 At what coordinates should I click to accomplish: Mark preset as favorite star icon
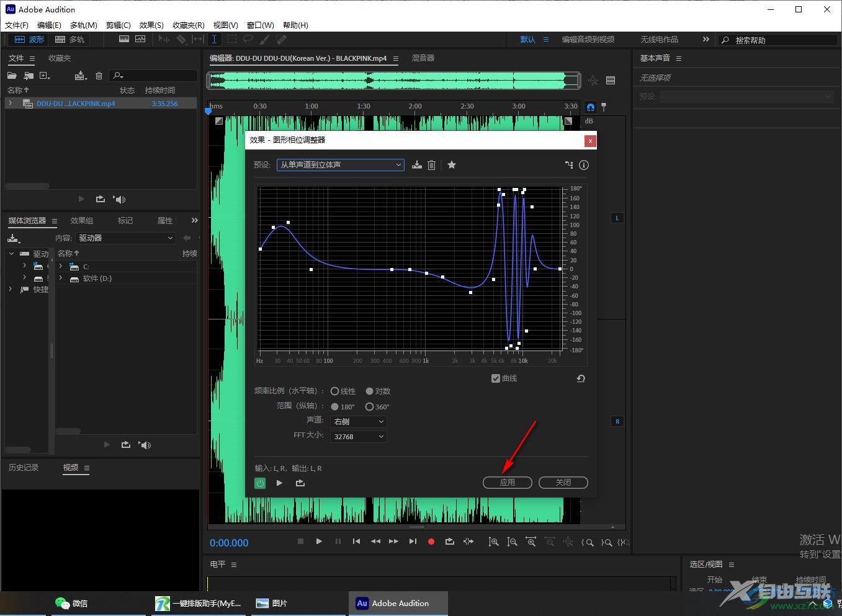(x=452, y=165)
